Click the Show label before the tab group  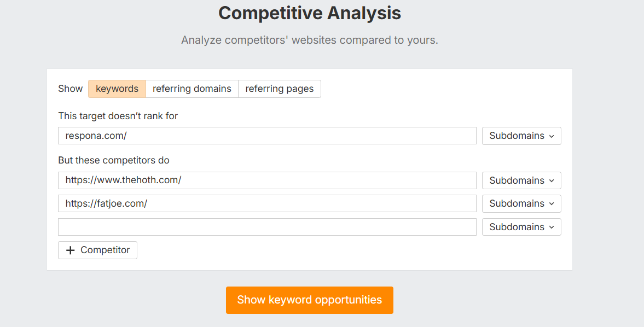(70, 88)
